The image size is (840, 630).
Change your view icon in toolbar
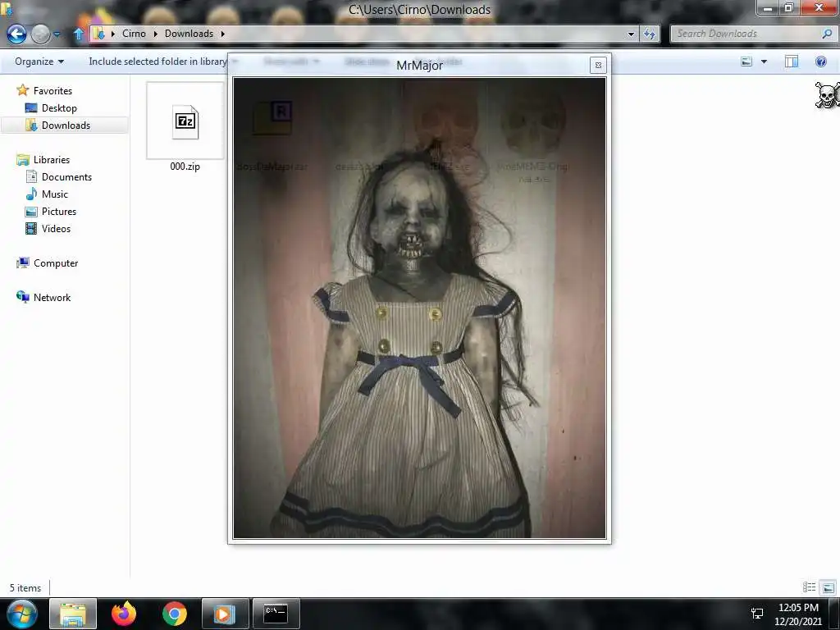746,62
